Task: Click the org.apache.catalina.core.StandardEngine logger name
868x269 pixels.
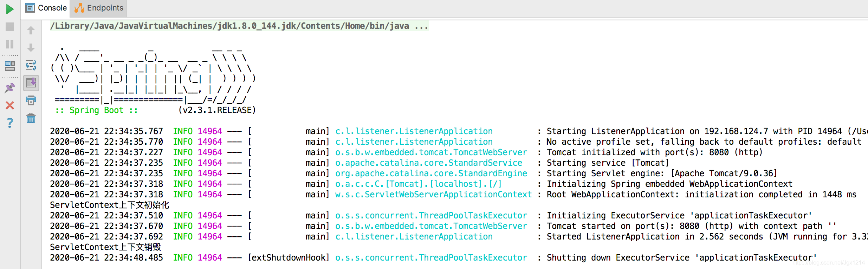Action: pos(431,173)
